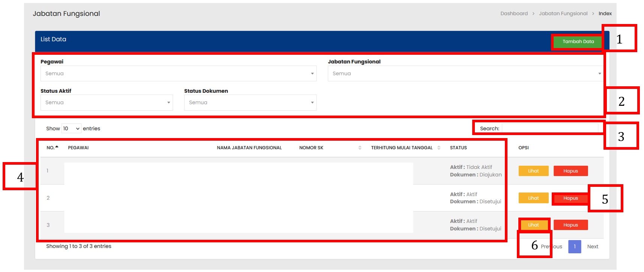Screen dimensions: 644x272
Task: Delete row 2 with Hapus button
Action: [x=570, y=198]
